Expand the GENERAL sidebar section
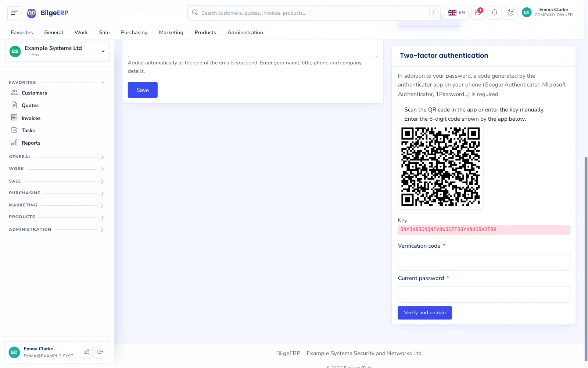Viewport: 588px width, 368px height. point(57,157)
